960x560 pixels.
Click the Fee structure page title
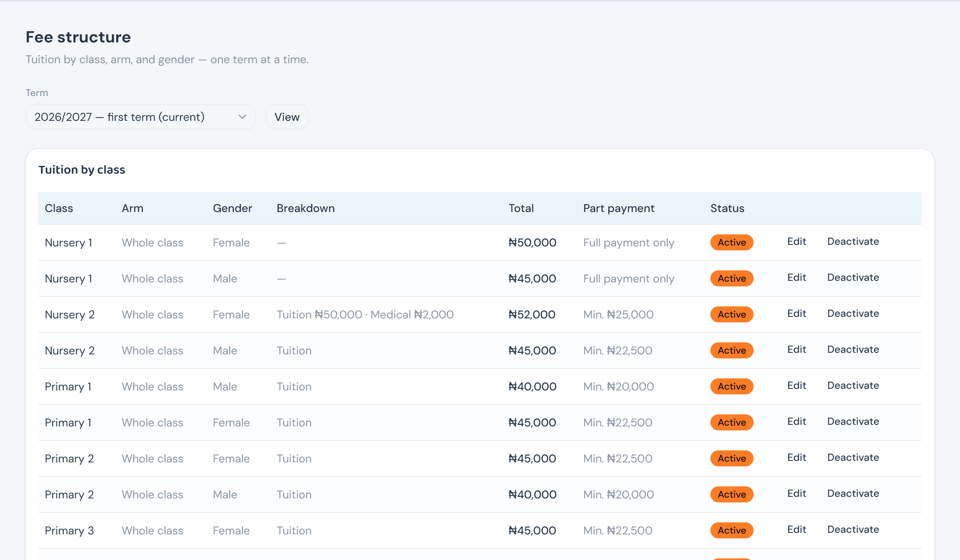point(78,37)
